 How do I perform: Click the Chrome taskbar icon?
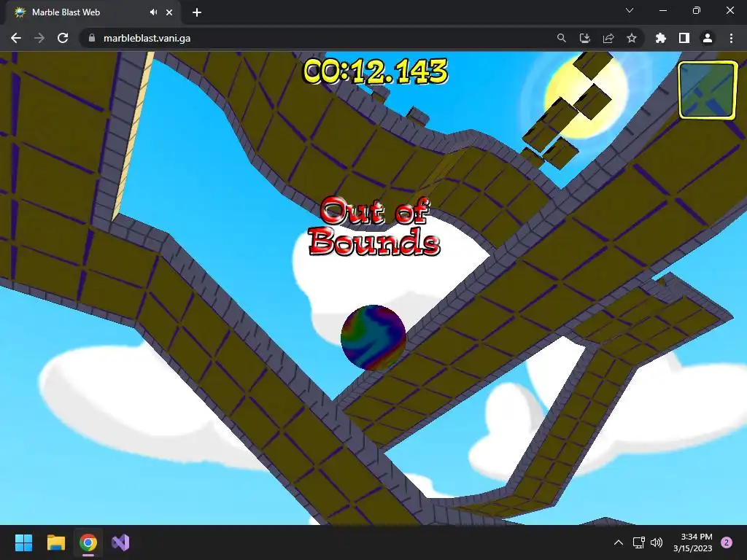pos(88,542)
